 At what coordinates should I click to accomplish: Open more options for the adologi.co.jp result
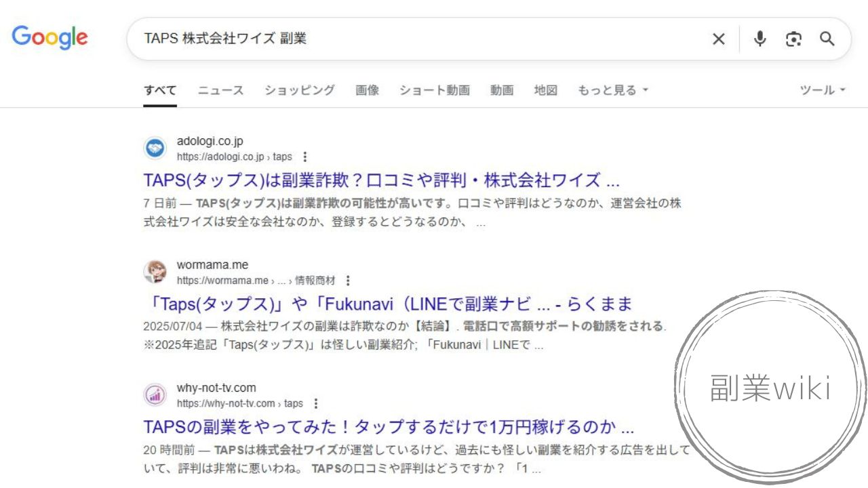[304, 157]
